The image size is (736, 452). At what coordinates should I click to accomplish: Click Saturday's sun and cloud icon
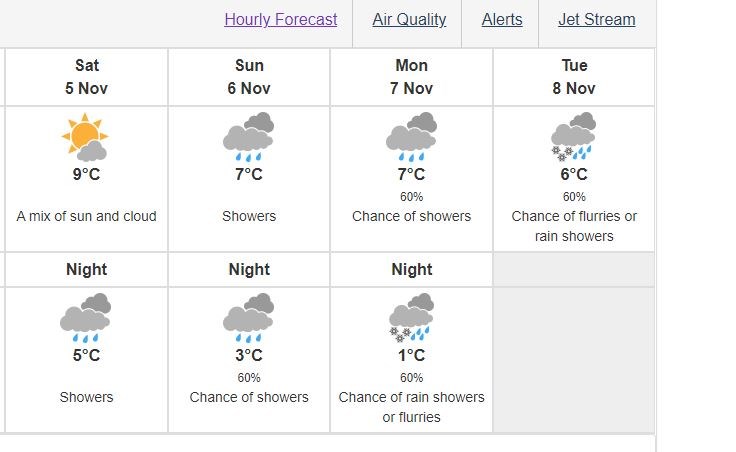[x=85, y=137]
